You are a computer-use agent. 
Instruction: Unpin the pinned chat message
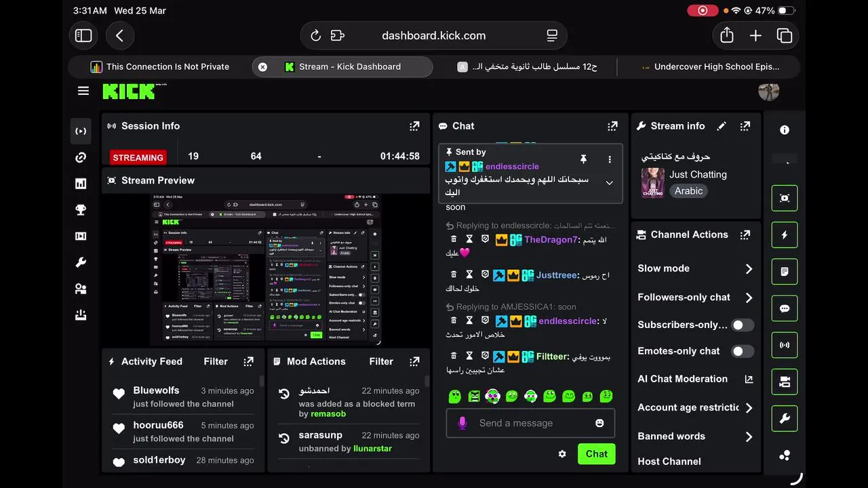(583, 159)
